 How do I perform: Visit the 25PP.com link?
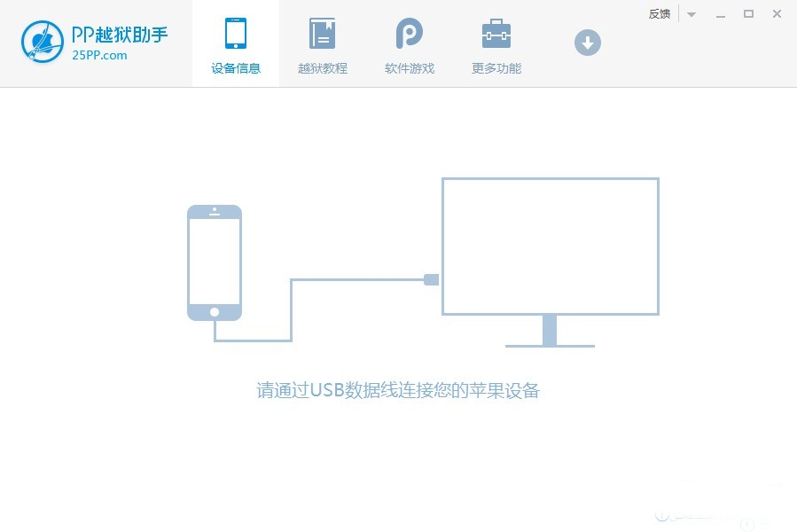click(100, 55)
